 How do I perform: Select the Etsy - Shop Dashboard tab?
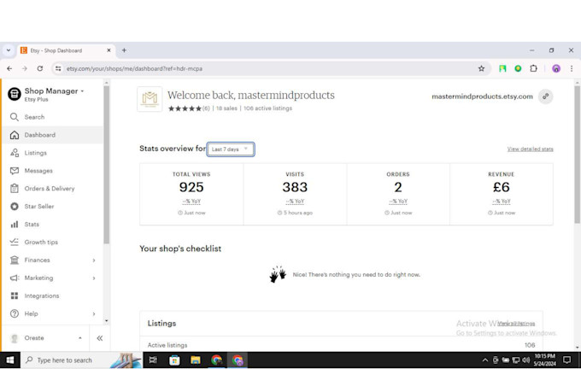66,50
